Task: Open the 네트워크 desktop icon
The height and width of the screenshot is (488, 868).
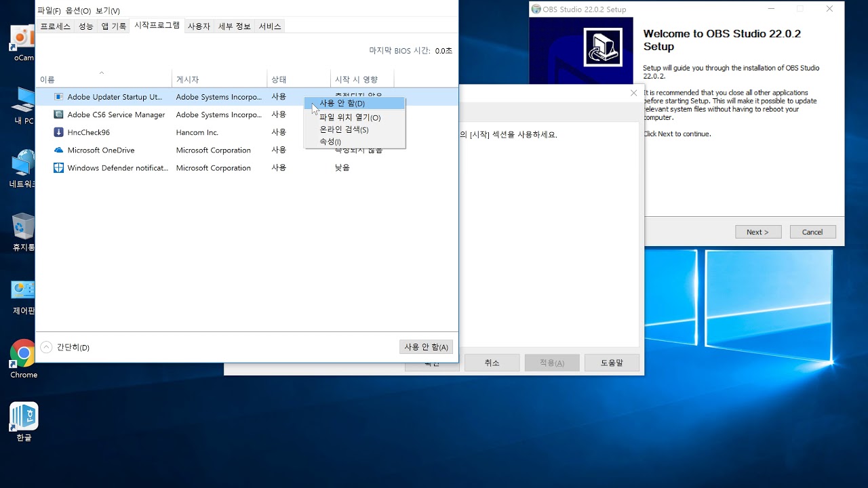Action: (x=22, y=169)
